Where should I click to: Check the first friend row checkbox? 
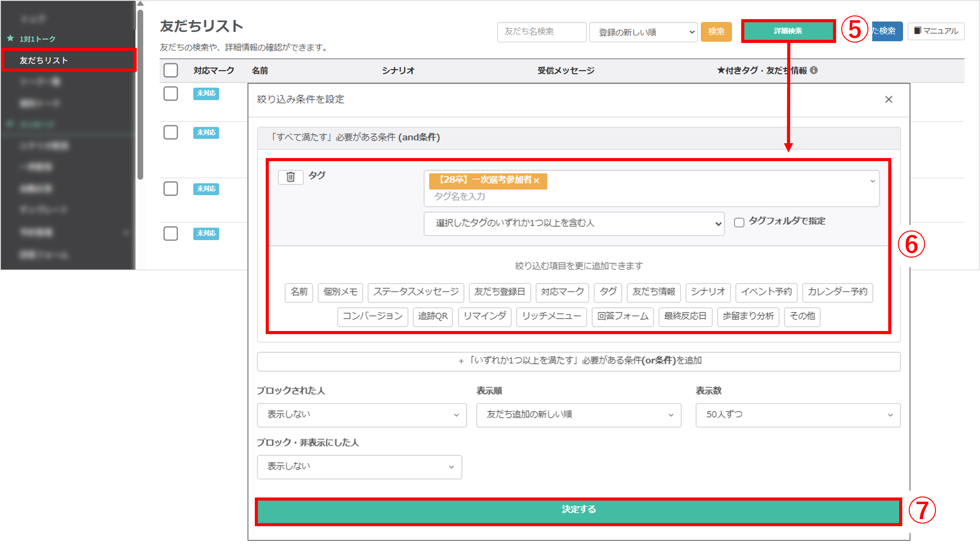coord(170,93)
